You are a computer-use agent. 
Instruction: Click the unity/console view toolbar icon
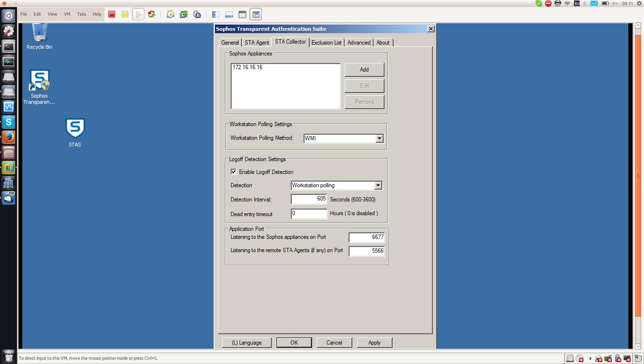[x=256, y=14]
